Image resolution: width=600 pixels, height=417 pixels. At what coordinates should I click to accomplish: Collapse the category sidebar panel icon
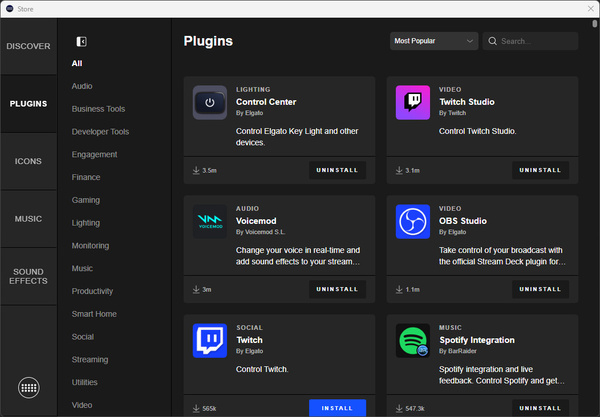pyautogui.click(x=82, y=41)
